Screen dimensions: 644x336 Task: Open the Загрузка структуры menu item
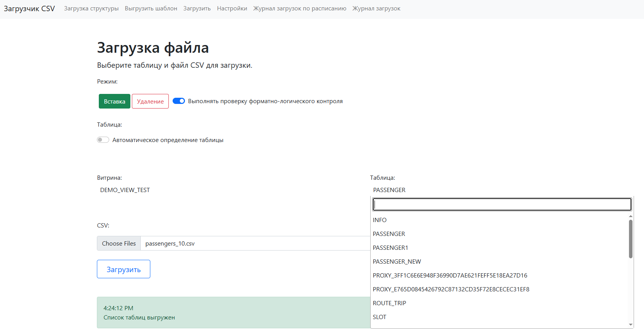(x=91, y=8)
